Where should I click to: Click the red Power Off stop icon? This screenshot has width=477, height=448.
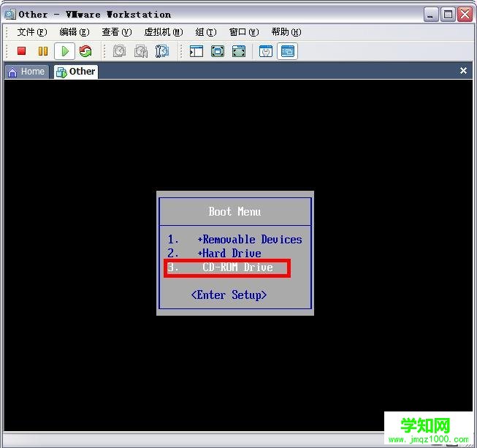(22, 51)
